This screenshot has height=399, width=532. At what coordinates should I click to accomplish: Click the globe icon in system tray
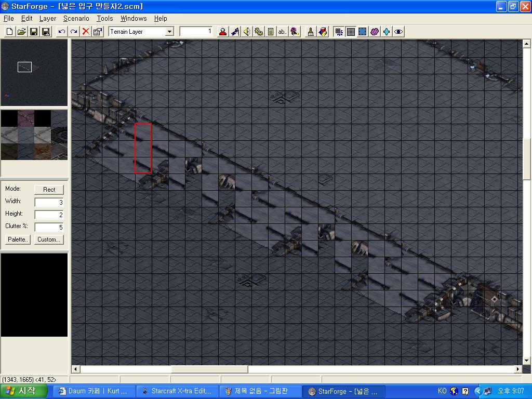click(x=454, y=391)
